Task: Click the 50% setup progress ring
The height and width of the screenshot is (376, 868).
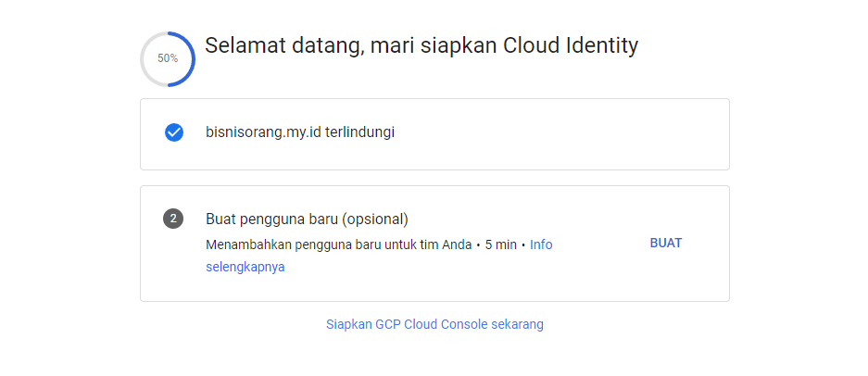Action: click(x=168, y=58)
